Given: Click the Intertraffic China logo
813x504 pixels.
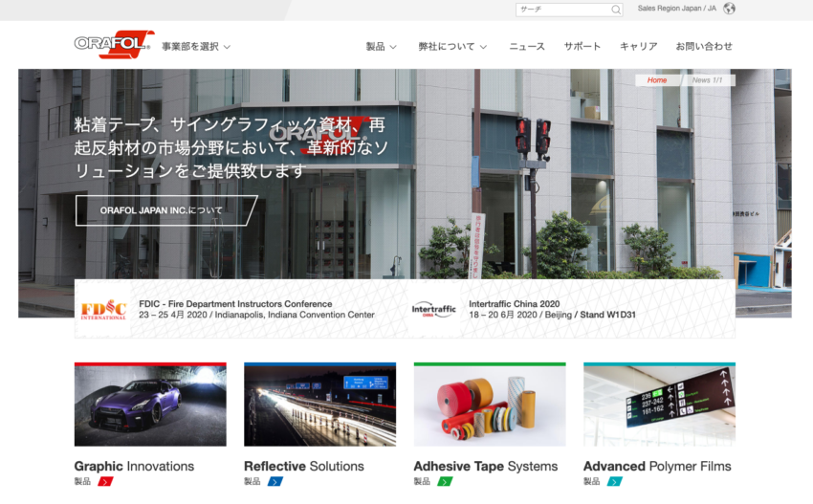Looking at the screenshot, I should tap(433, 310).
